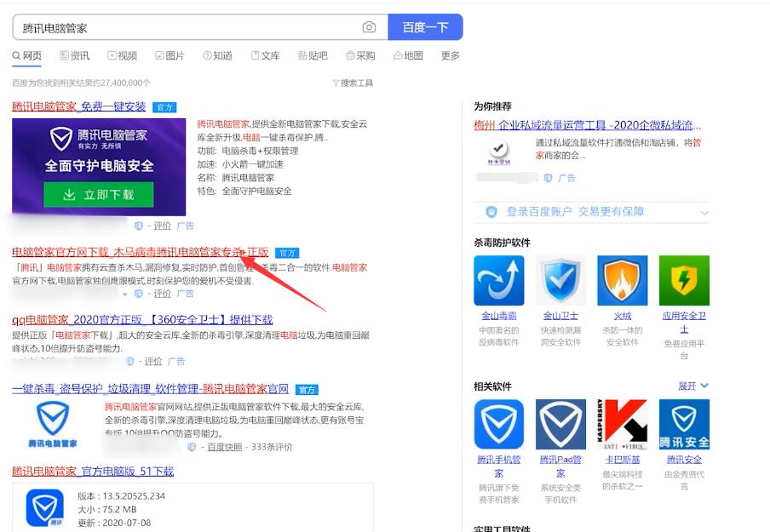Viewport: 770px width, 532px height.
Task: Open the 金山毒霸 text link
Action: click(x=499, y=316)
